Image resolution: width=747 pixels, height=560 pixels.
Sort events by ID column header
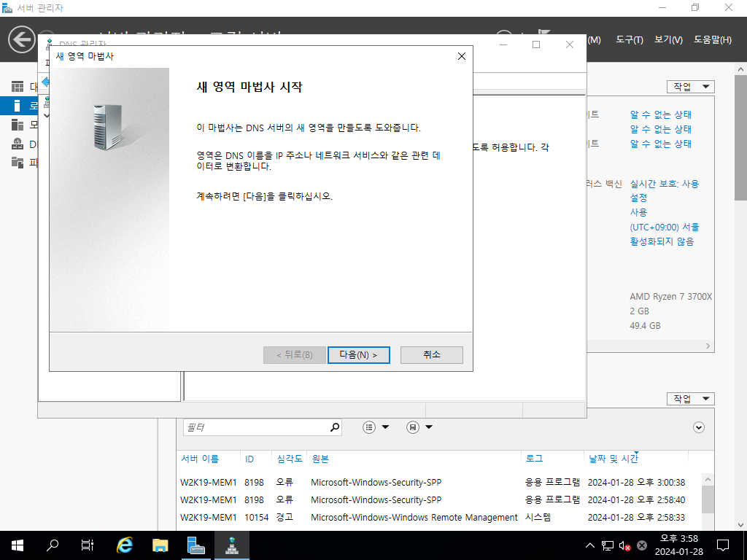pos(249,459)
